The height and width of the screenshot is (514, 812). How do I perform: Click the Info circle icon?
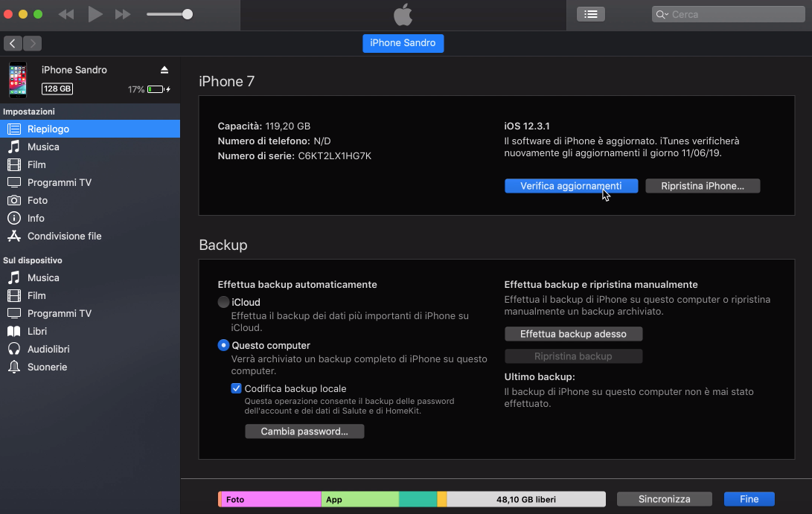pos(14,218)
